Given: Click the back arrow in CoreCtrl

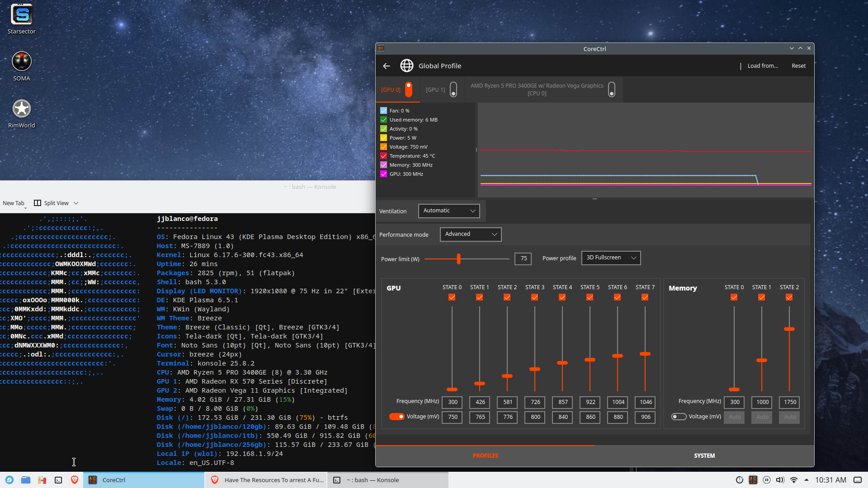Looking at the screenshot, I should [x=387, y=66].
